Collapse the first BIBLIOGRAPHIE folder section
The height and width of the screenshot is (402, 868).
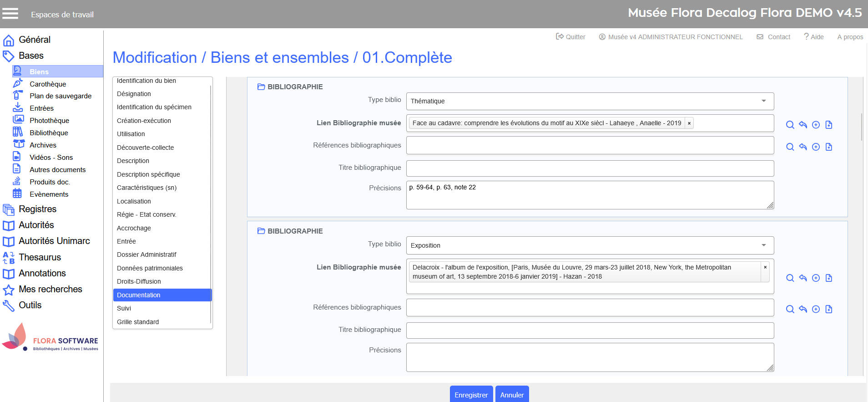pos(261,87)
